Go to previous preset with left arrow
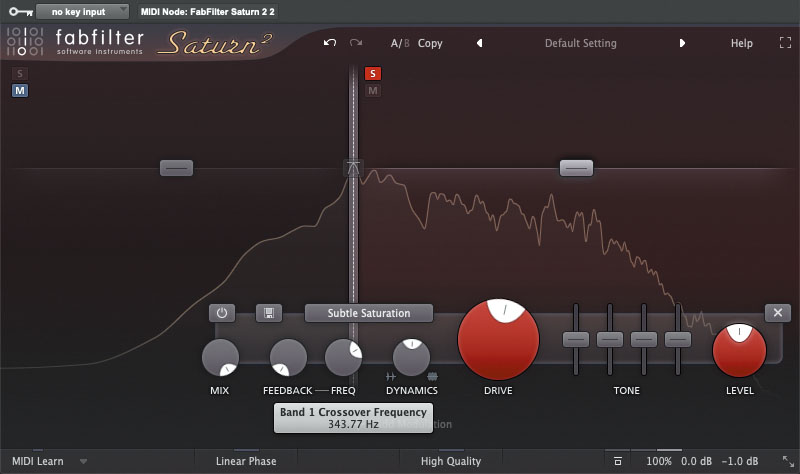800x474 pixels. (x=479, y=43)
